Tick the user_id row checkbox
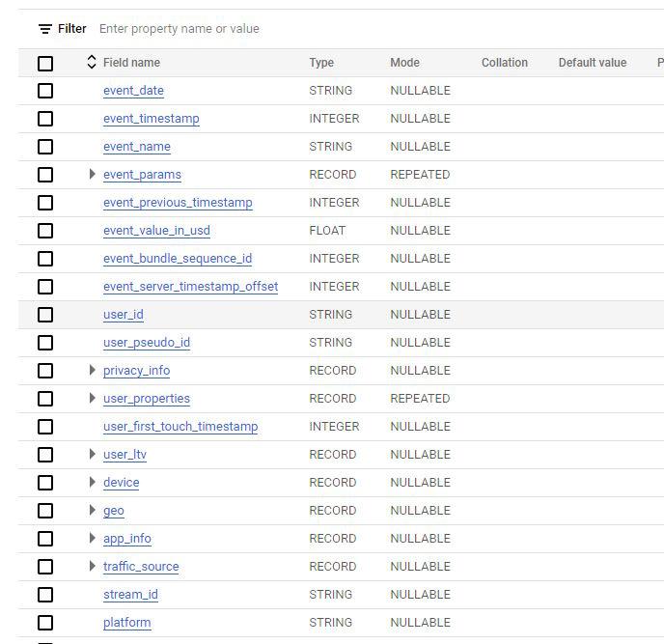The width and height of the screenshot is (664, 644). point(45,315)
